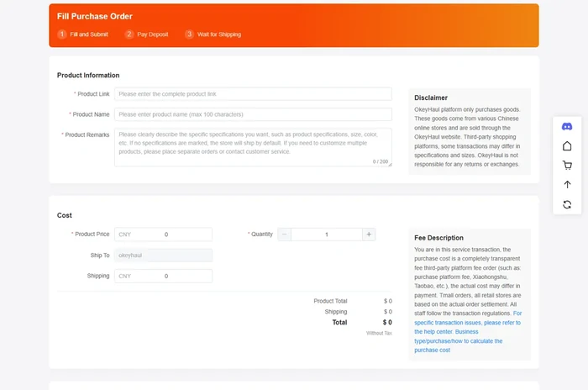Click the 0 / 200 character counter
Image resolution: width=588 pixels, height=390 pixels.
click(380, 161)
